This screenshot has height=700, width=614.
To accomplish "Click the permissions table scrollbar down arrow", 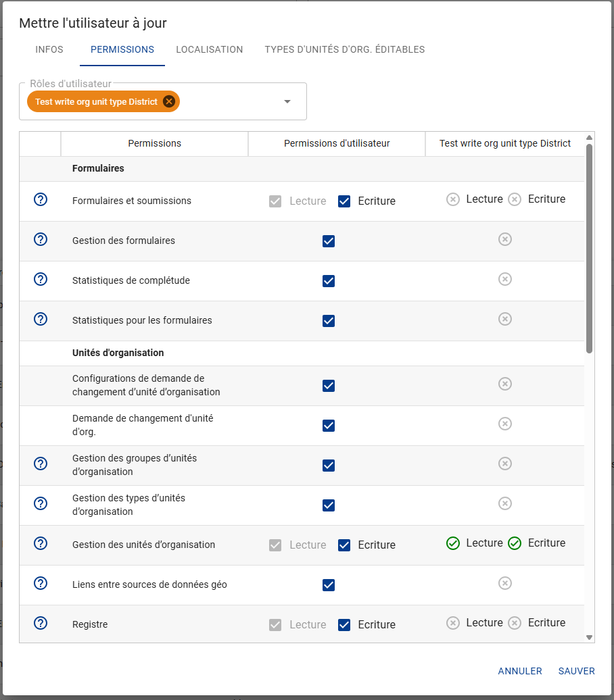I will coord(590,638).
